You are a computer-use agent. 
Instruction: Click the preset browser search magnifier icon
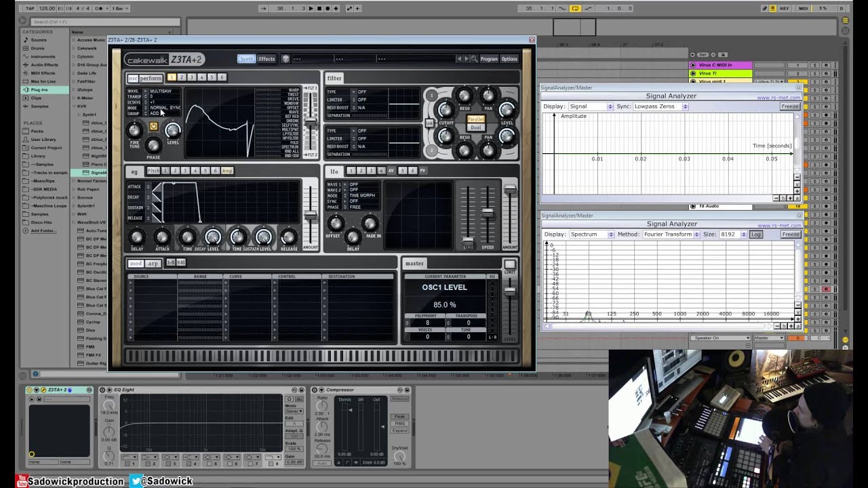coord(474,59)
